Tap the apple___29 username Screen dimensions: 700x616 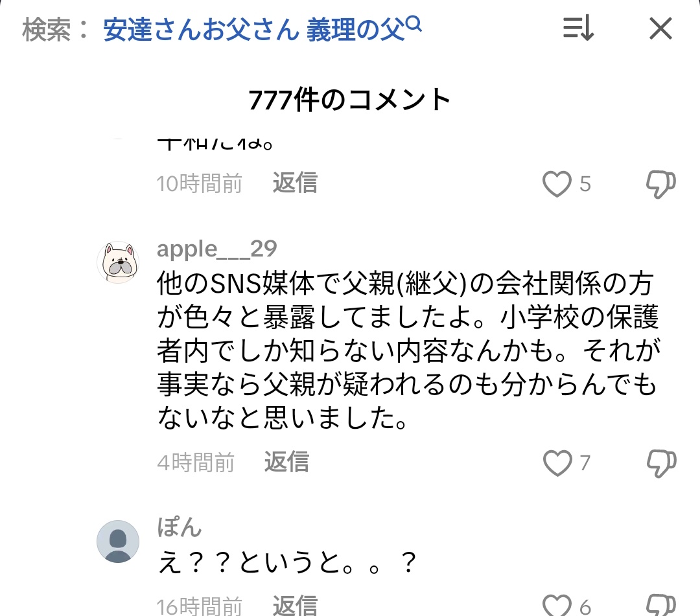click(x=217, y=248)
